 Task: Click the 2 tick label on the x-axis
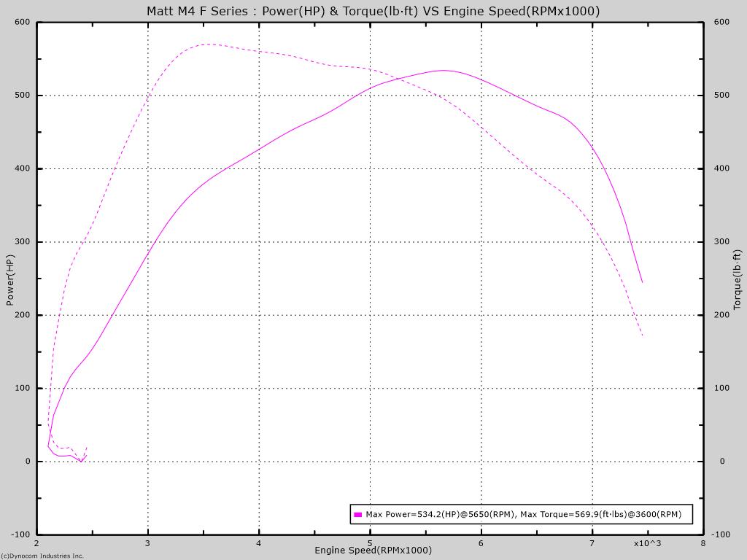pos(36,543)
